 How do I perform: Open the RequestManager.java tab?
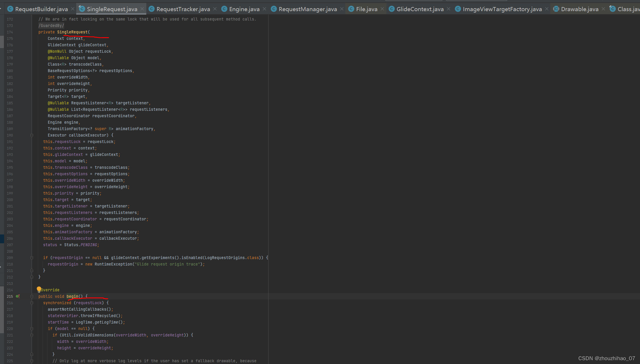pos(308,9)
